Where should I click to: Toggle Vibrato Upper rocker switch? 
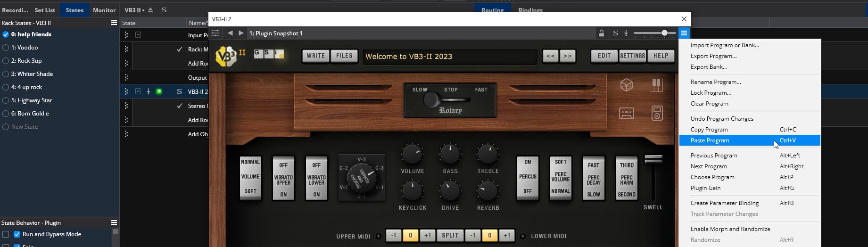coord(283,179)
